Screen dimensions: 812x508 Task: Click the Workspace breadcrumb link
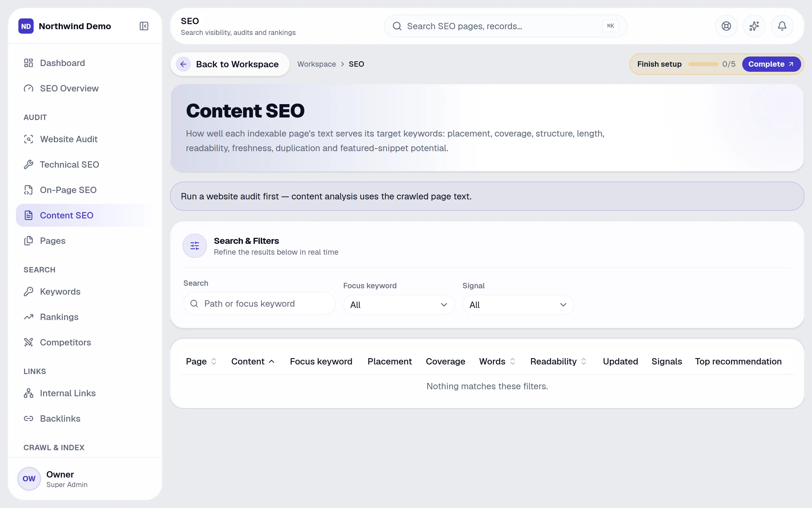click(317, 64)
